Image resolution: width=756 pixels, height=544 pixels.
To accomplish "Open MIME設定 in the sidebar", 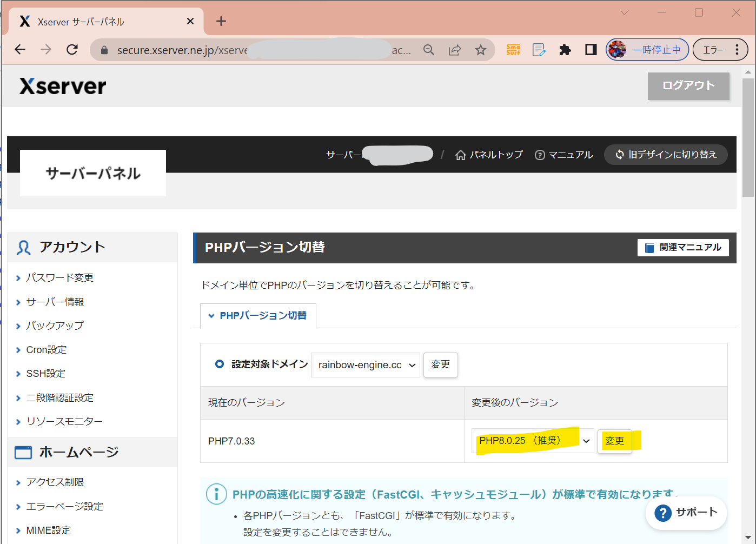I will pos(48,530).
